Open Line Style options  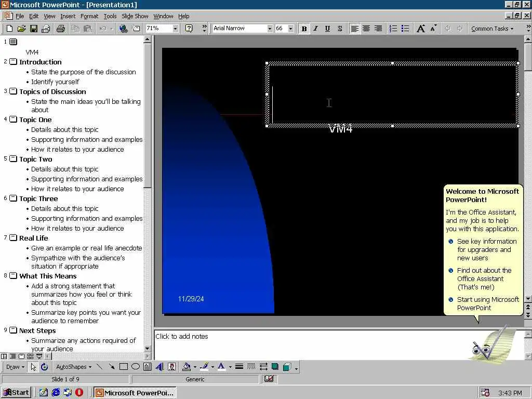pyautogui.click(x=239, y=367)
